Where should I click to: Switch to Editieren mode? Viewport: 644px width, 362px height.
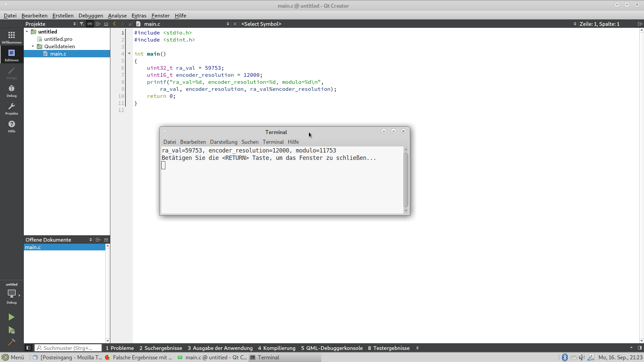(12, 55)
